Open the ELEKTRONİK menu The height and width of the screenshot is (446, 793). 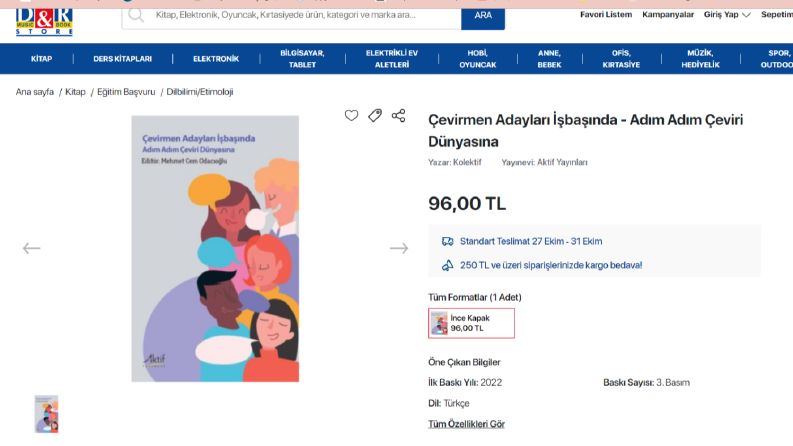click(216, 59)
